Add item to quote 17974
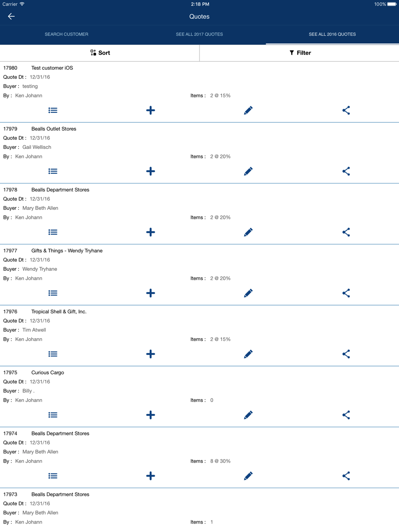 click(x=150, y=476)
